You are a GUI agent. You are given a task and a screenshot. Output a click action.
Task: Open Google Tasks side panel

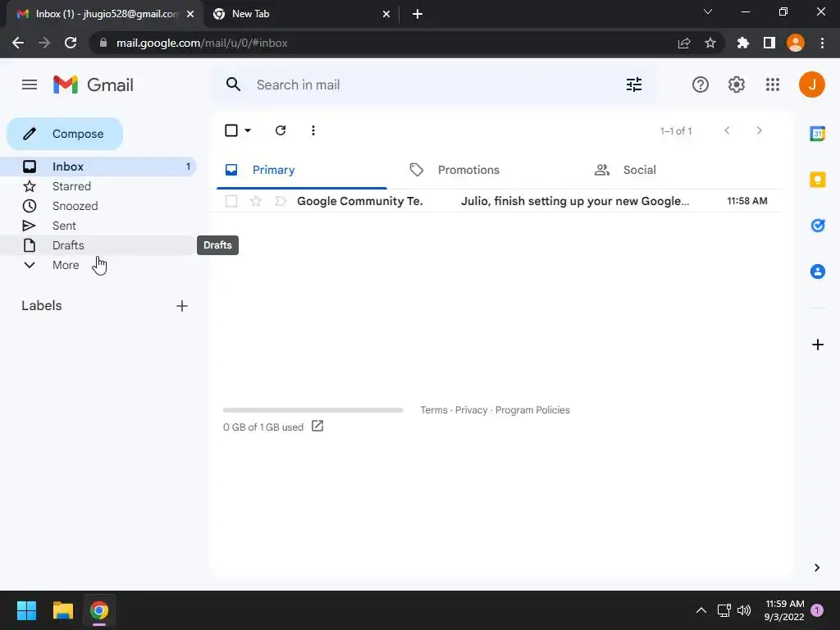(818, 226)
